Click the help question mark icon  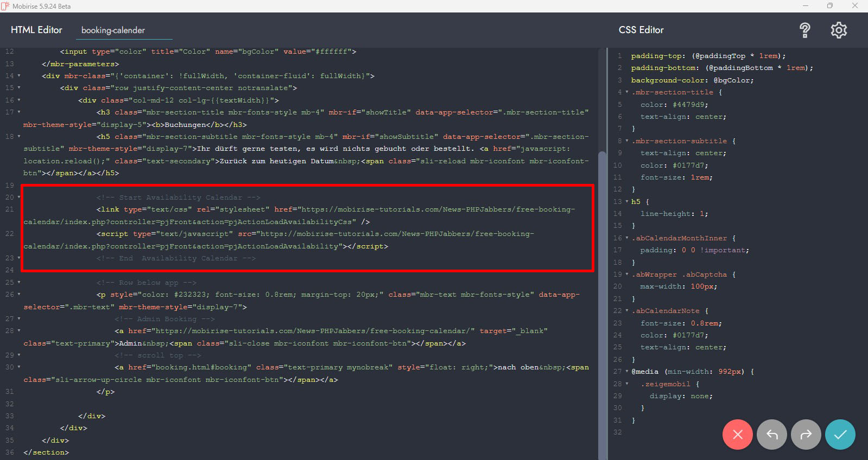click(x=804, y=30)
